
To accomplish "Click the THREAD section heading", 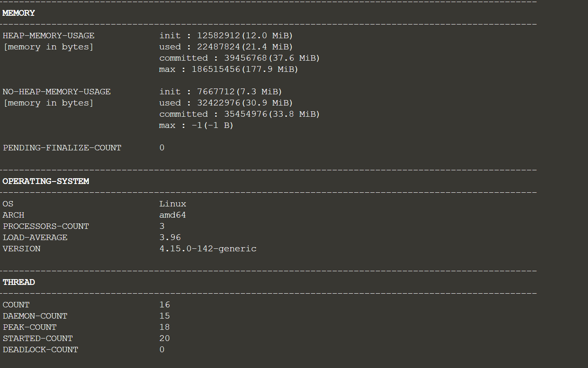I will [19, 282].
